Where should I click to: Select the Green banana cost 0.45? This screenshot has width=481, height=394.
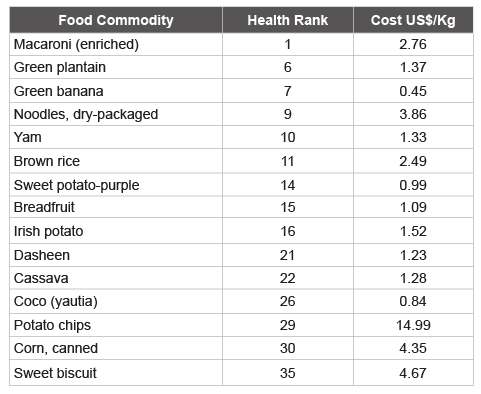[413, 91]
